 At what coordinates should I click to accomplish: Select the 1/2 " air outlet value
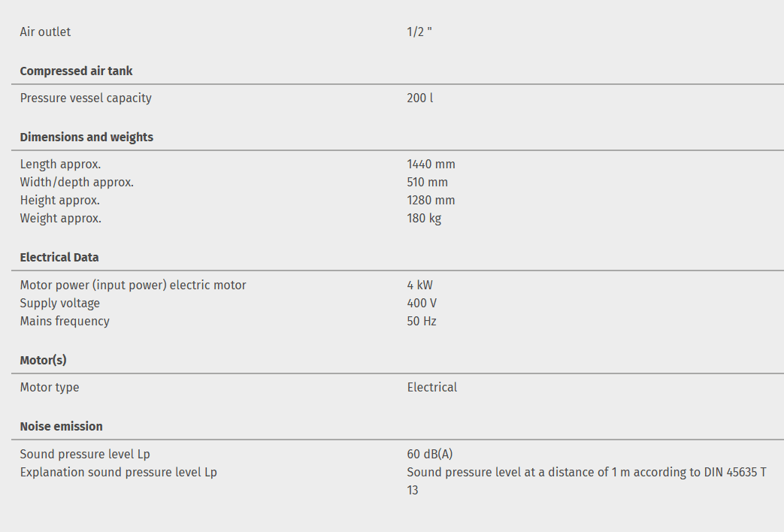[419, 32]
